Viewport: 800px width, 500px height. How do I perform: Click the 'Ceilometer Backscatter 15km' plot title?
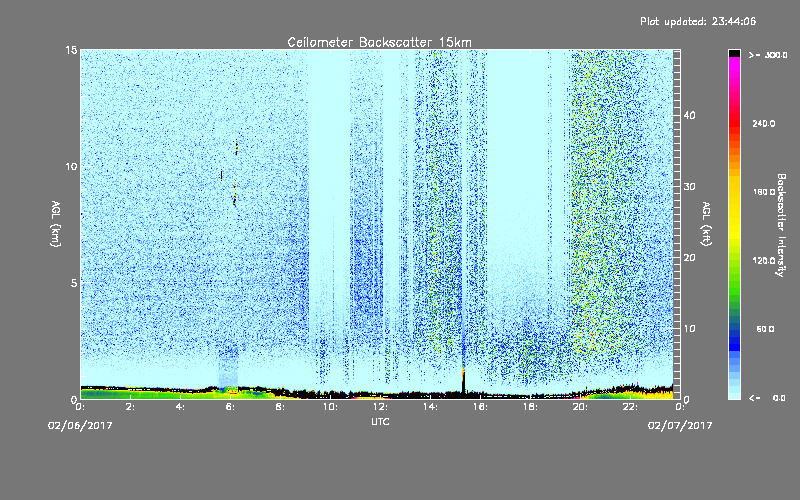379,42
